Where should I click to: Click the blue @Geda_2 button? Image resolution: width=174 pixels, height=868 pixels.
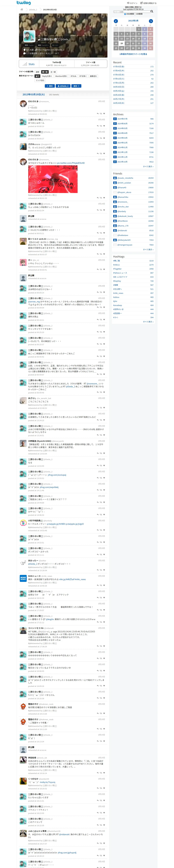point(63,86)
